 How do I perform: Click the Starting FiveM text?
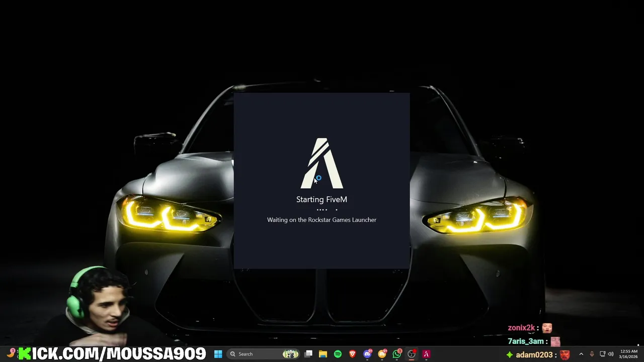pyautogui.click(x=321, y=200)
